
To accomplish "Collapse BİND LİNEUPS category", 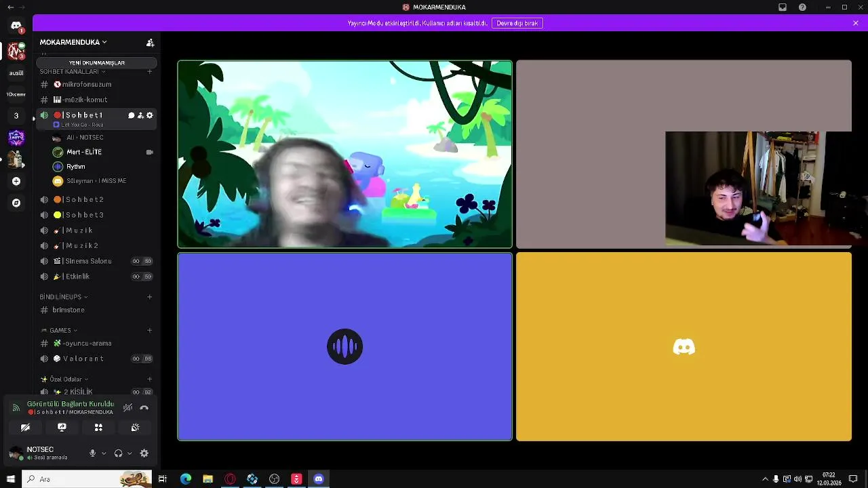I will pos(64,297).
